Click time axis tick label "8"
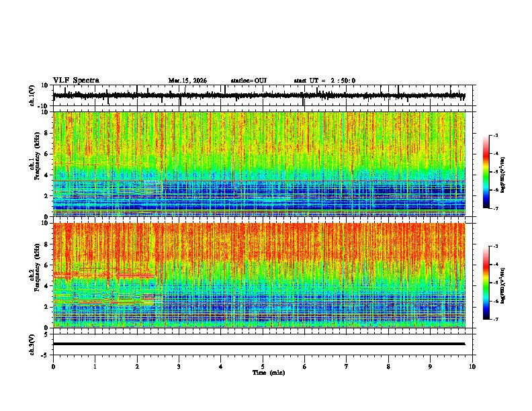The width and height of the screenshot is (532, 411). tap(388, 367)
